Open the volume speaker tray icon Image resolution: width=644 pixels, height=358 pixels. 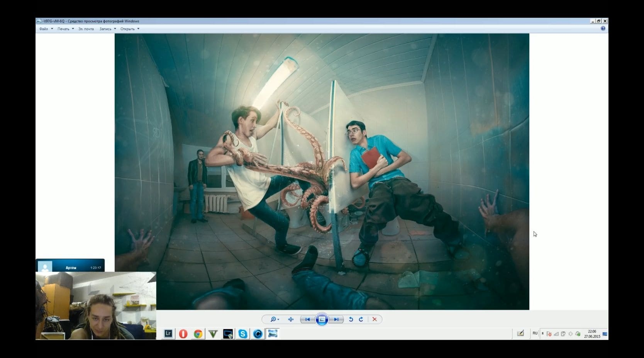(x=571, y=334)
